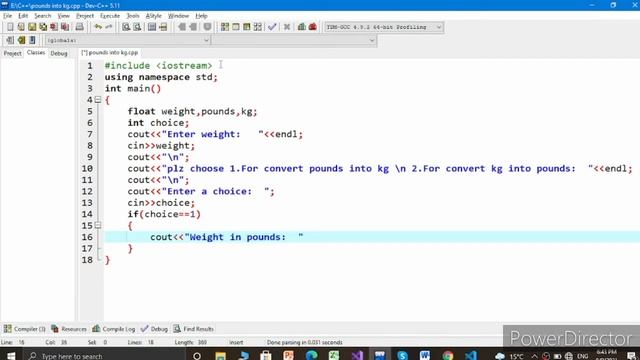640x360 pixels.
Task: Click line number 10 in the gutter
Action: tap(87, 169)
